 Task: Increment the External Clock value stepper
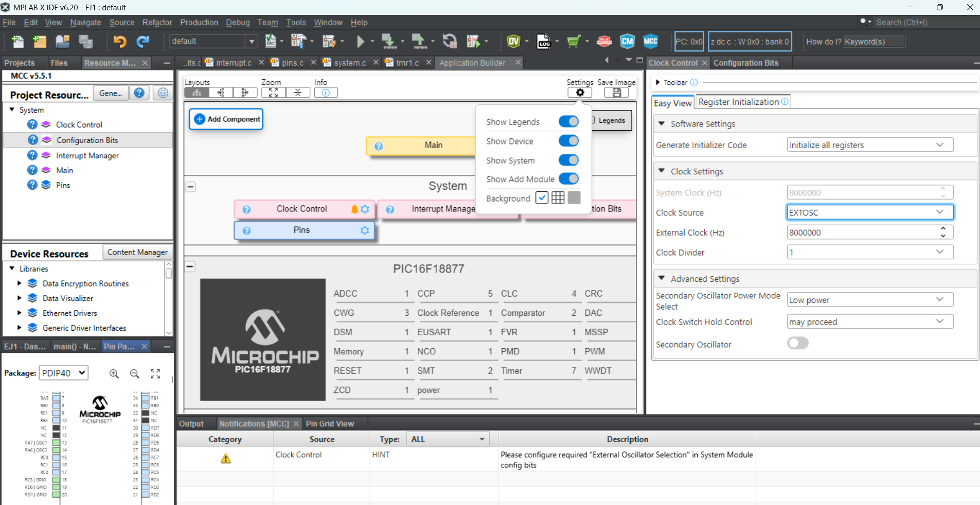tap(943, 229)
